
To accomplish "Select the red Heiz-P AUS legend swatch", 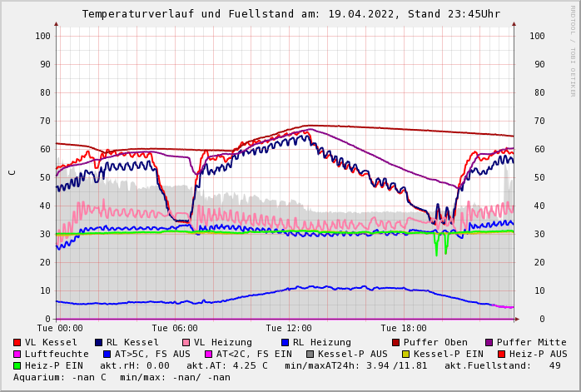I will 501,354.
